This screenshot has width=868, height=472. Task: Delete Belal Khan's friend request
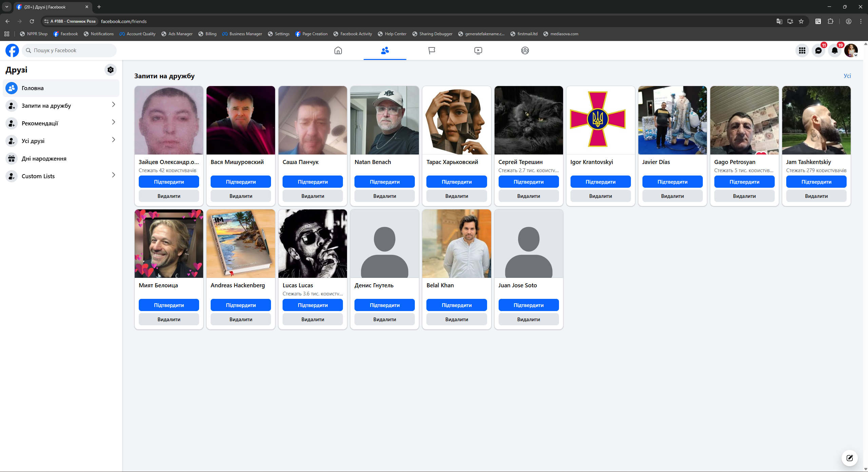[x=456, y=320]
